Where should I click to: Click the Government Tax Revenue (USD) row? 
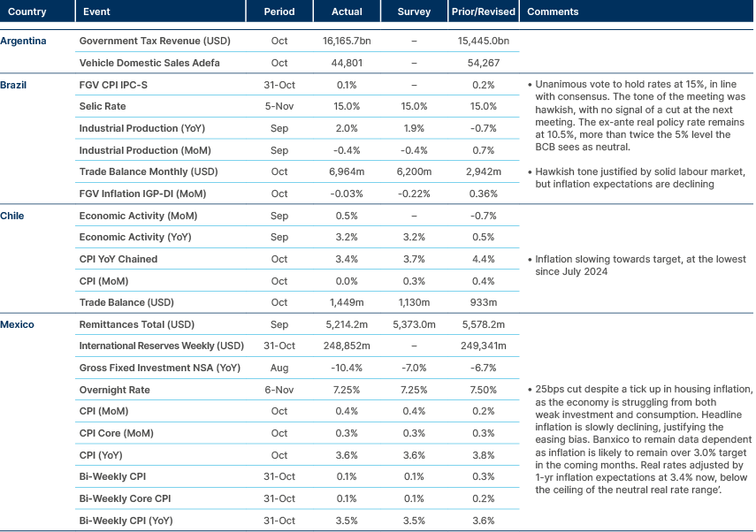[x=155, y=41]
